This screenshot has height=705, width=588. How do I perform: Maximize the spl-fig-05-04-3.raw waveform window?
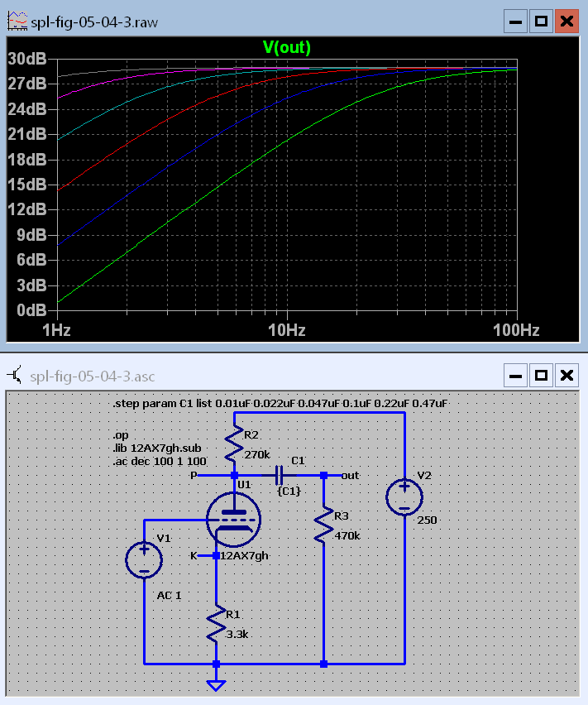(541, 22)
